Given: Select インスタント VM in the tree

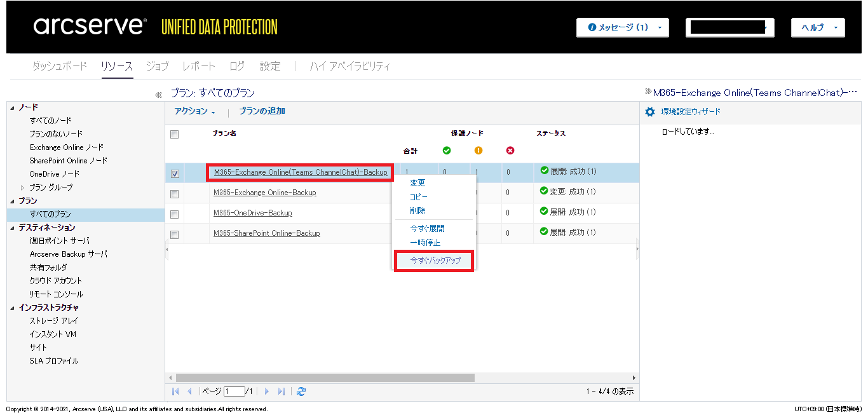Looking at the screenshot, I should click(x=53, y=334).
